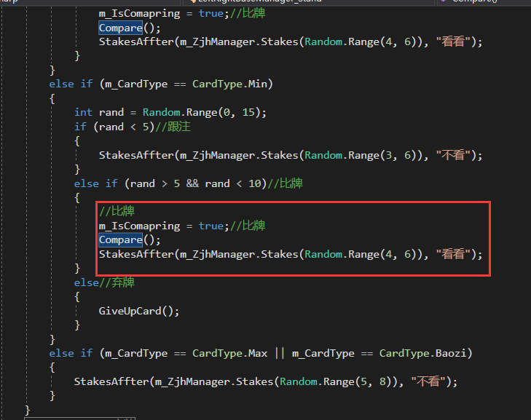
Task: Click m_IsComapring on the topmost code line
Action: pyautogui.click(x=139, y=14)
